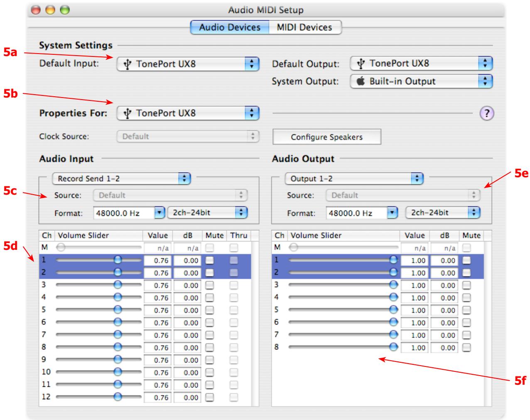Image resolution: width=530 pixels, height=420 pixels.
Task: Mute input channel 5
Action: click(209, 310)
